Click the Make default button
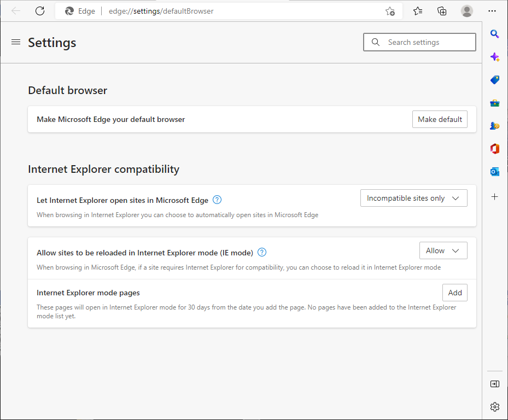This screenshot has width=508, height=420. coord(440,119)
